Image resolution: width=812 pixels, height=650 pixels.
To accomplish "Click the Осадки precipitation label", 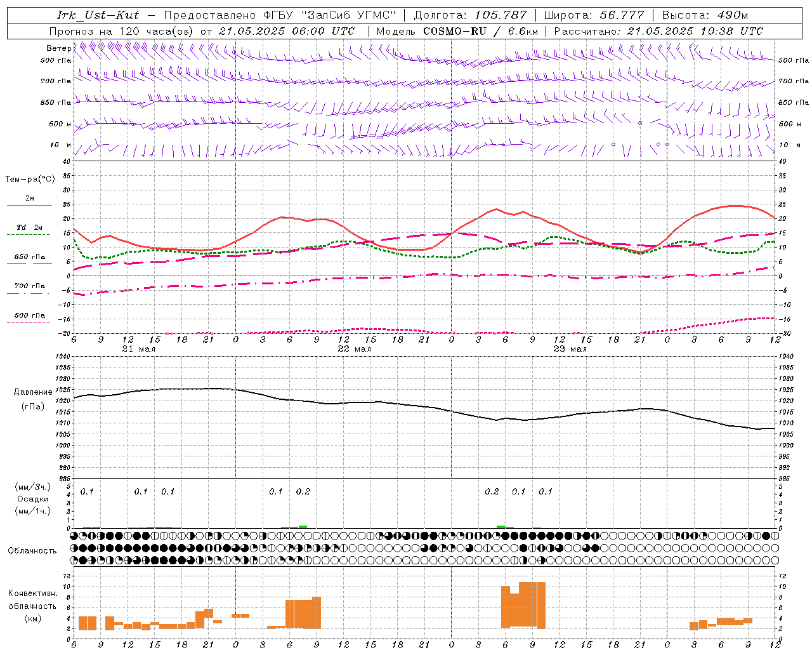I will [33, 499].
